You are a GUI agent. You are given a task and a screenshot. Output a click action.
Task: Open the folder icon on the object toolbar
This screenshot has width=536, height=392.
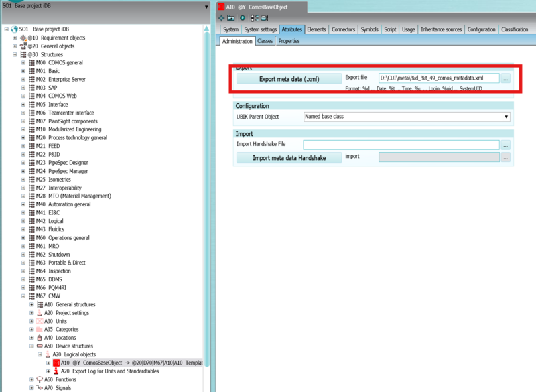click(x=230, y=19)
